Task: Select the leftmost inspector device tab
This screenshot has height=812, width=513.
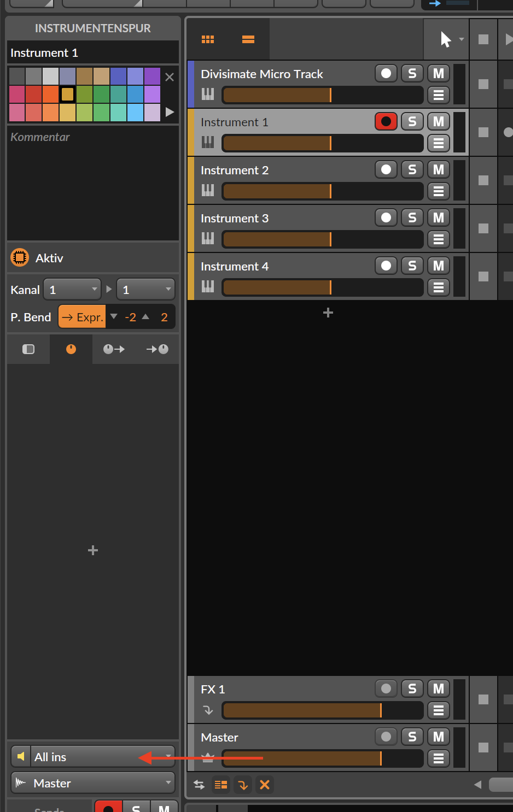Action: 28,349
